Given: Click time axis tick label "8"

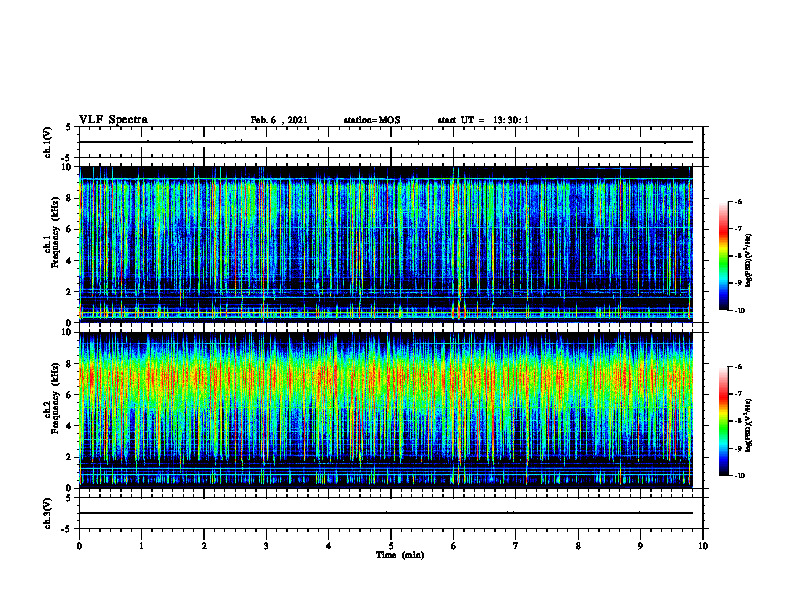Looking at the screenshot, I should tap(578, 546).
